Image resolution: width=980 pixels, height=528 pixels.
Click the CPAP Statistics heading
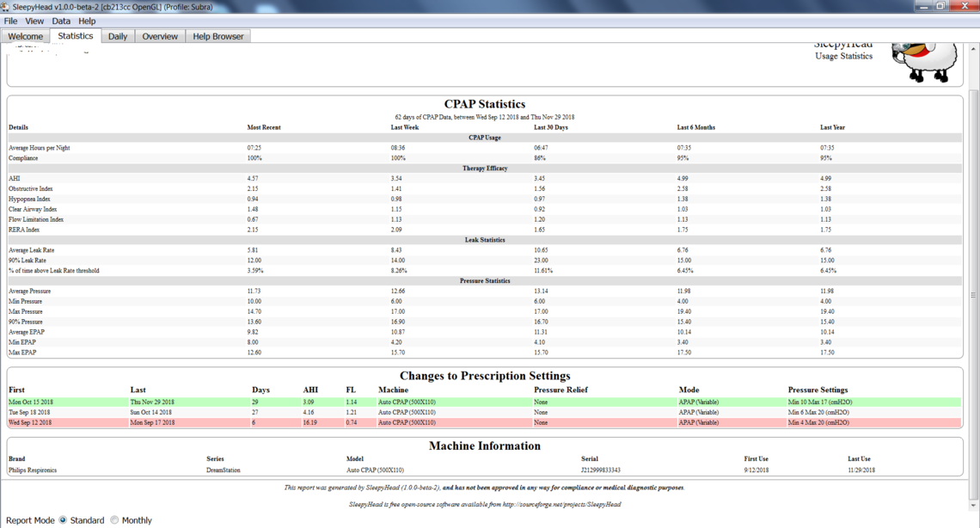484,104
